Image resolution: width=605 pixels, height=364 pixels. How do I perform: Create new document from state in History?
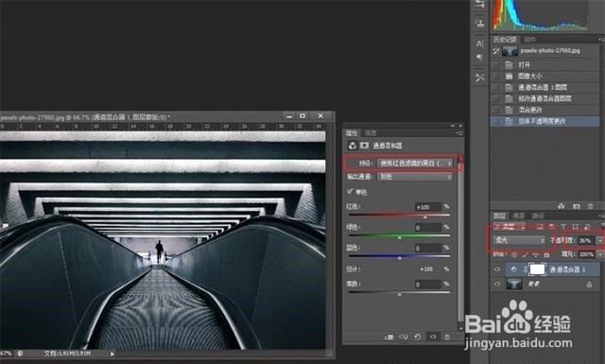(x=562, y=206)
